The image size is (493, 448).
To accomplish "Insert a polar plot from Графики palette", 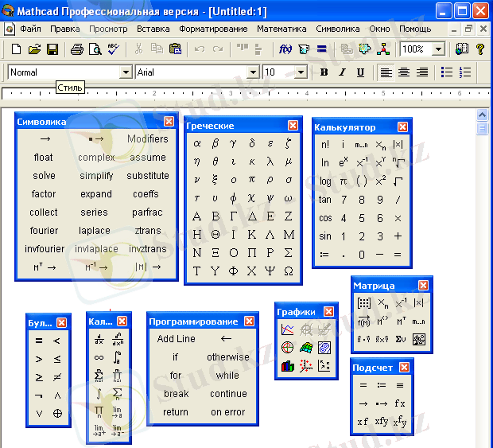I will coord(288,348).
